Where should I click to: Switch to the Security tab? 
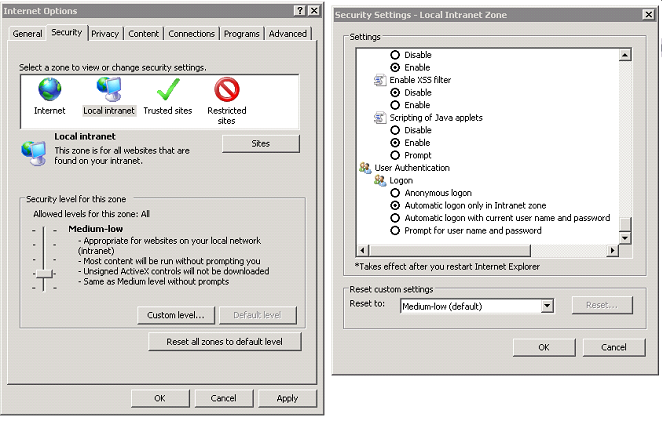tap(67, 32)
